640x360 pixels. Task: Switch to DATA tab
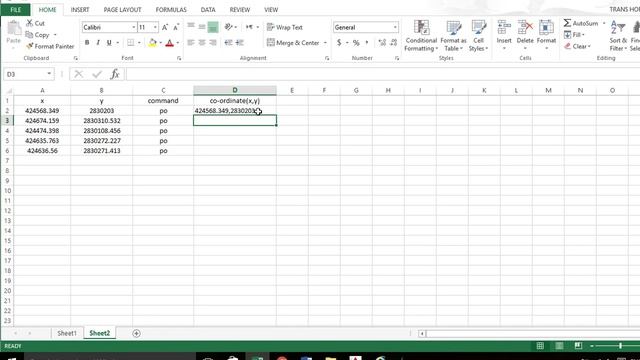(208, 9)
